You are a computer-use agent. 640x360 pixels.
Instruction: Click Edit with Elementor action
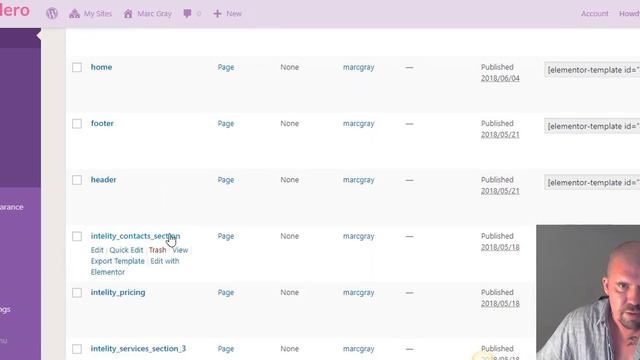pyautogui.click(x=135, y=267)
